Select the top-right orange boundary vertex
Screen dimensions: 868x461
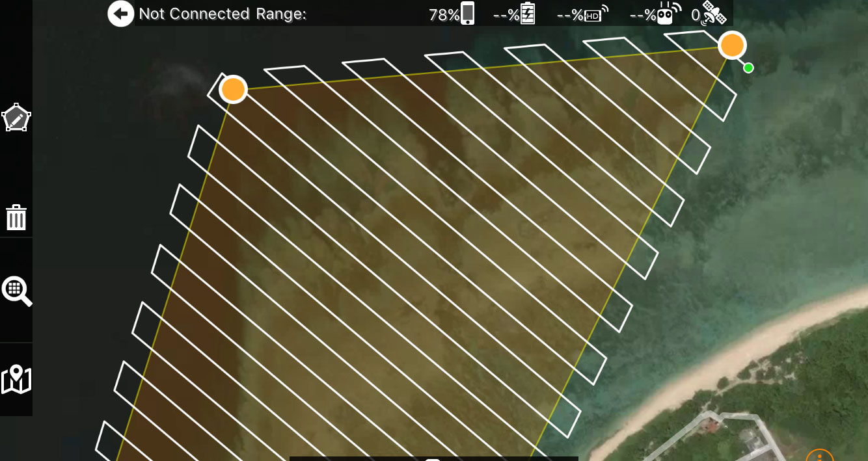[732, 46]
